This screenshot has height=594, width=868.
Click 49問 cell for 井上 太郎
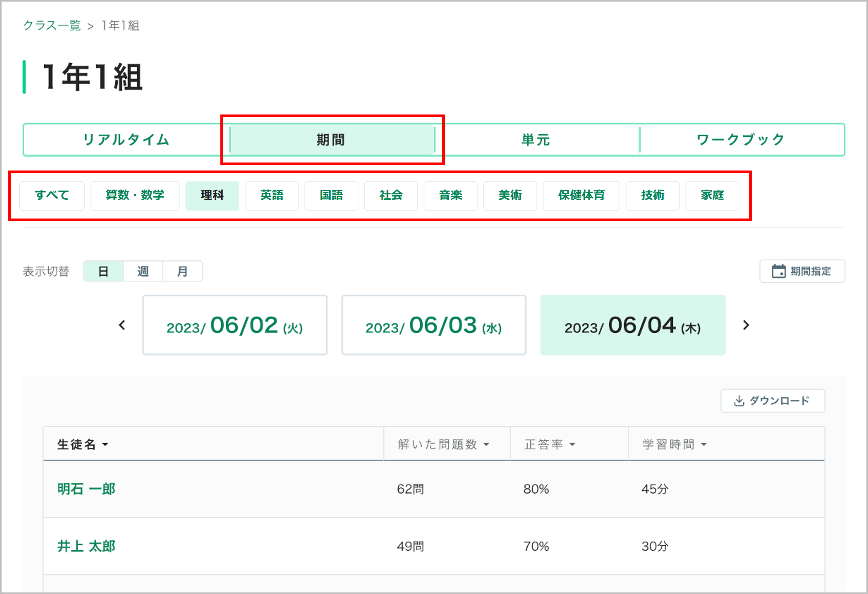(x=410, y=547)
